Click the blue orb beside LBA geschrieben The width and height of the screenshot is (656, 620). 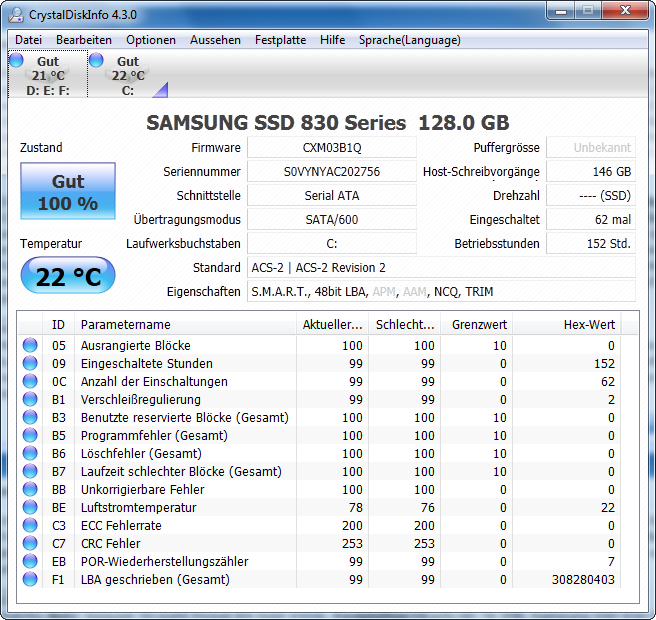(x=30, y=579)
